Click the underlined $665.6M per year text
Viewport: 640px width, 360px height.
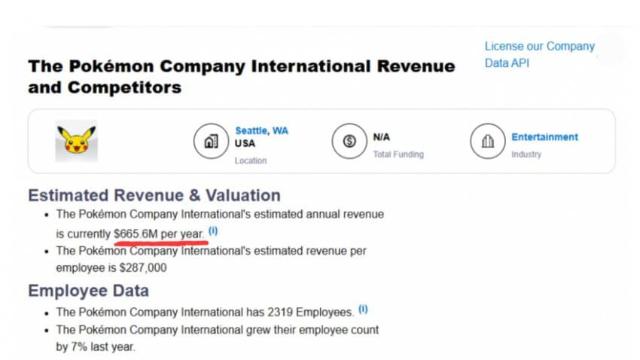158,234
